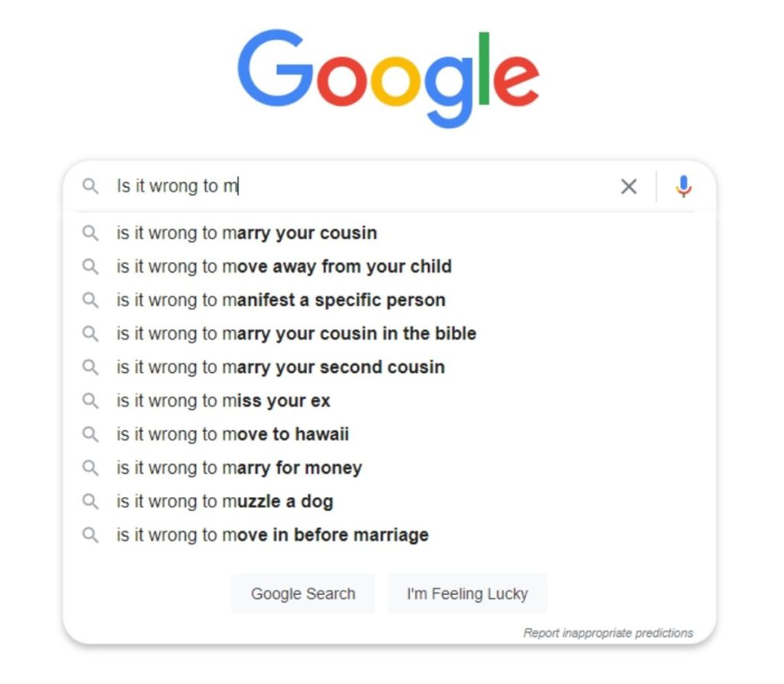This screenshot has width=784, height=684.
Task: Click the magnifying glass in the search bar
Action: 90,186
